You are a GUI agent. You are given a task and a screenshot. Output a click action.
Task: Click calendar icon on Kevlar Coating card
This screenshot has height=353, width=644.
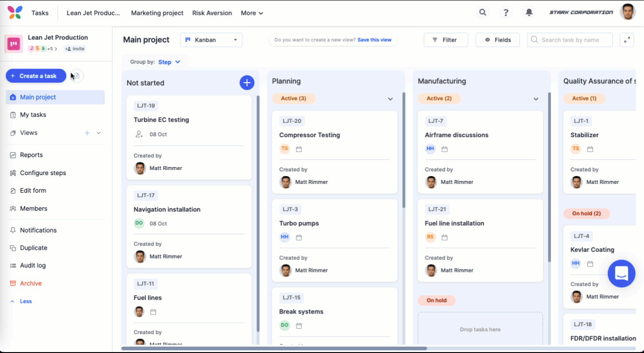[590, 264]
